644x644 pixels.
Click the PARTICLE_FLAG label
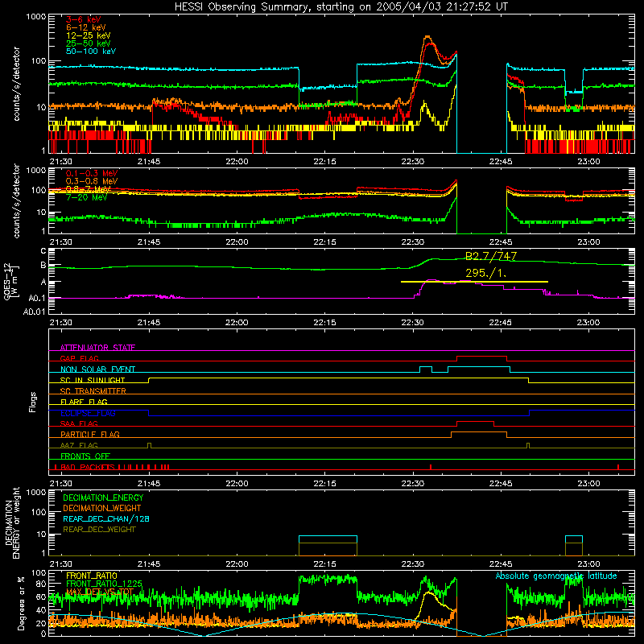tap(90, 434)
